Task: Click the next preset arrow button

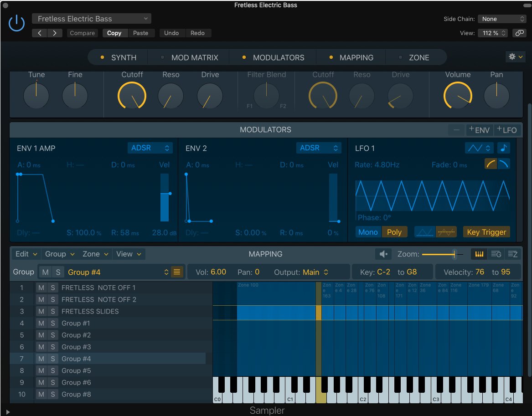Action: (x=55, y=33)
